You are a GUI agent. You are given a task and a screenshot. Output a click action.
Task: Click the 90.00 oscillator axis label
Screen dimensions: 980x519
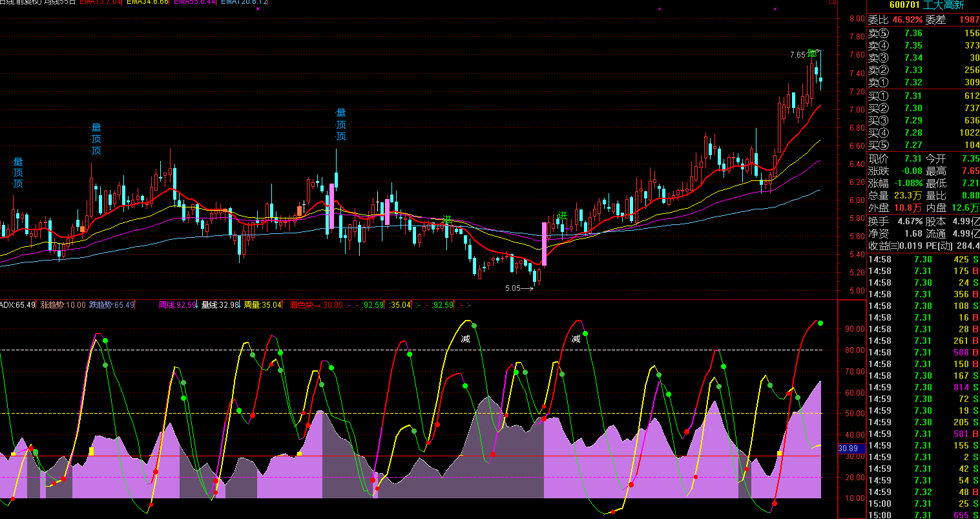click(856, 329)
